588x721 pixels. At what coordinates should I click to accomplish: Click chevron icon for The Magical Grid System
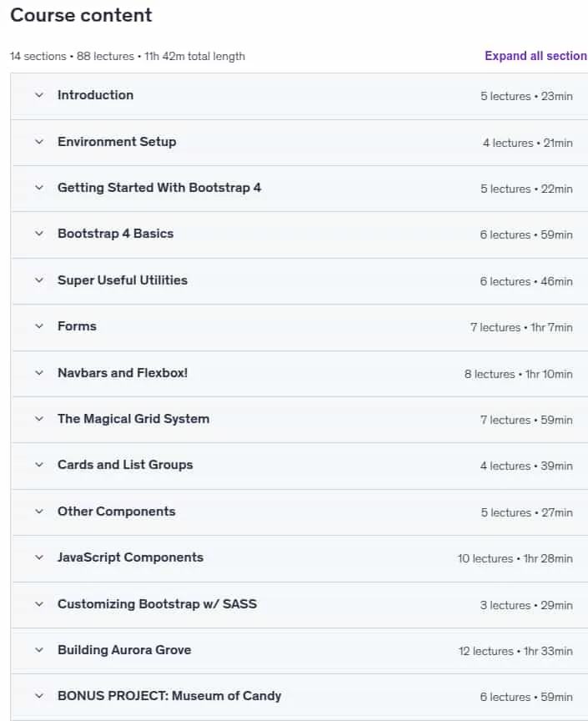tap(39, 419)
